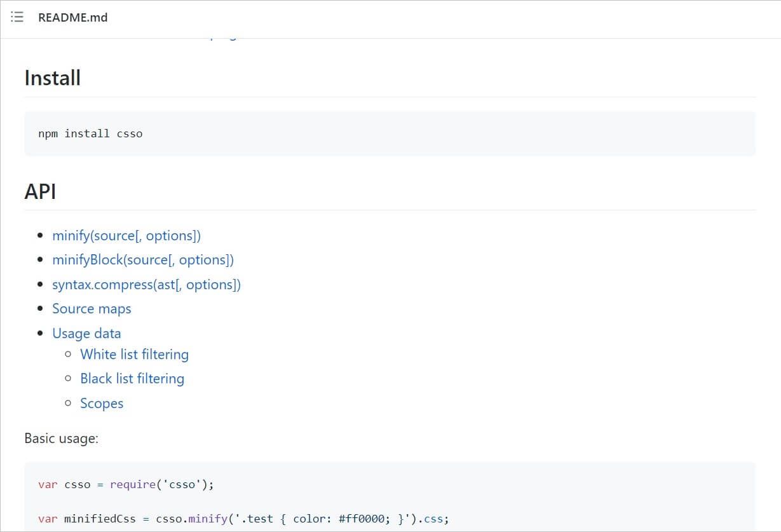Click the README.md file title
The width and height of the screenshot is (781, 532).
(x=72, y=18)
